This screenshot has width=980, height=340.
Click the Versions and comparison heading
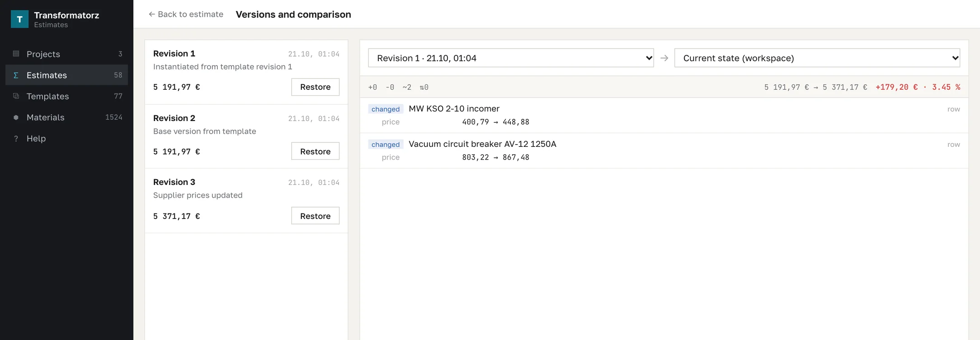(294, 15)
